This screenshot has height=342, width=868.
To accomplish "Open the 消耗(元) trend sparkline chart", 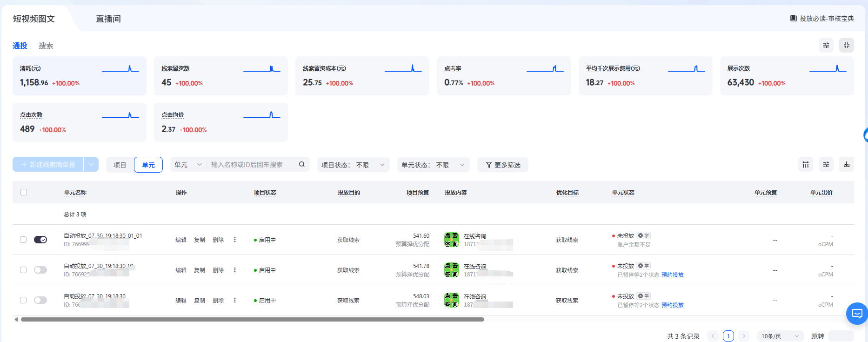I will (x=120, y=68).
